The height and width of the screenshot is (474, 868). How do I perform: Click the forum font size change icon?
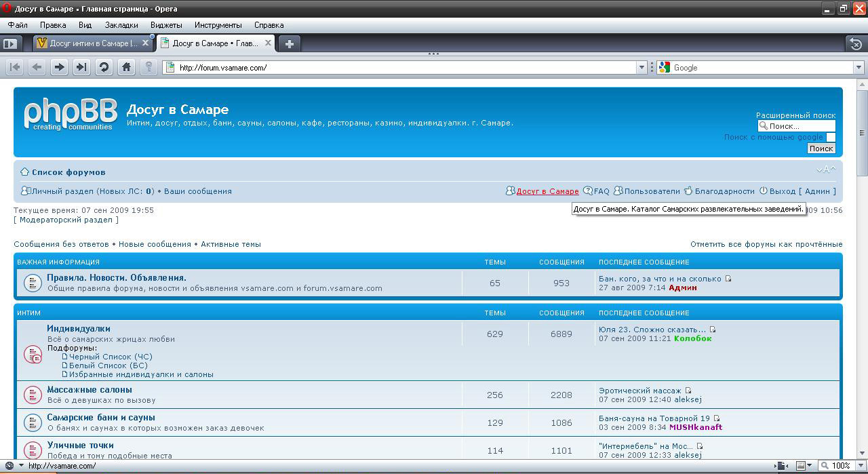point(826,170)
